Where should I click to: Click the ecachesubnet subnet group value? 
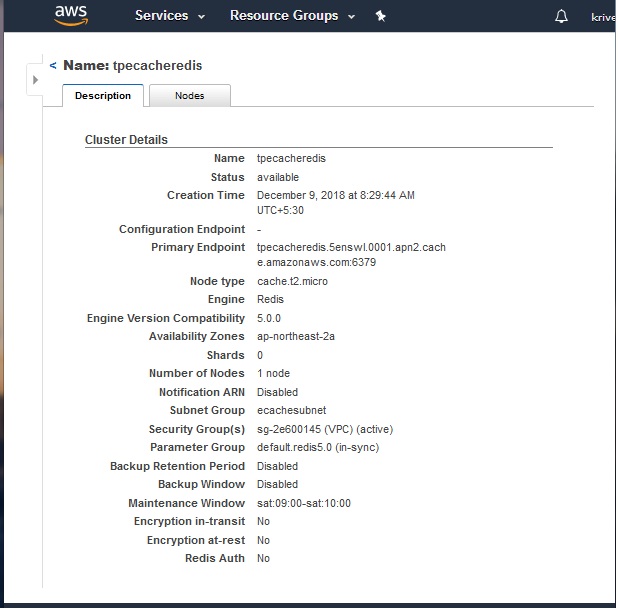pyautogui.click(x=291, y=410)
